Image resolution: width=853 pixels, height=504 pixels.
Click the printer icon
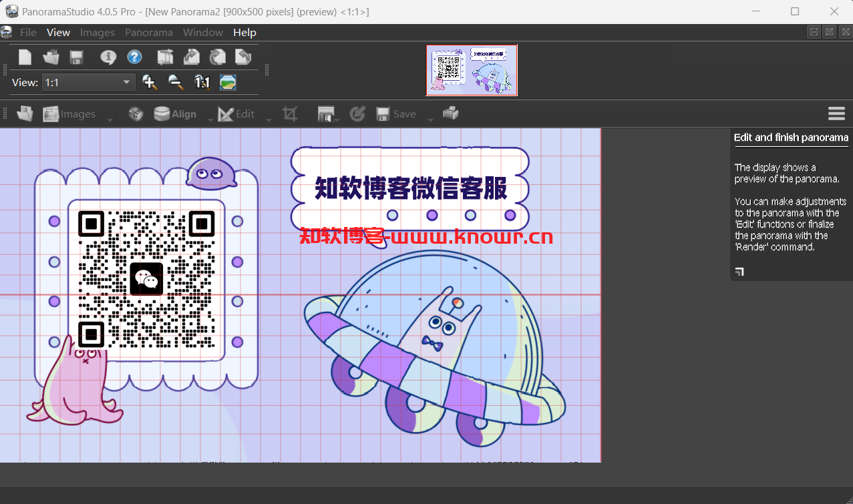[451, 113]
